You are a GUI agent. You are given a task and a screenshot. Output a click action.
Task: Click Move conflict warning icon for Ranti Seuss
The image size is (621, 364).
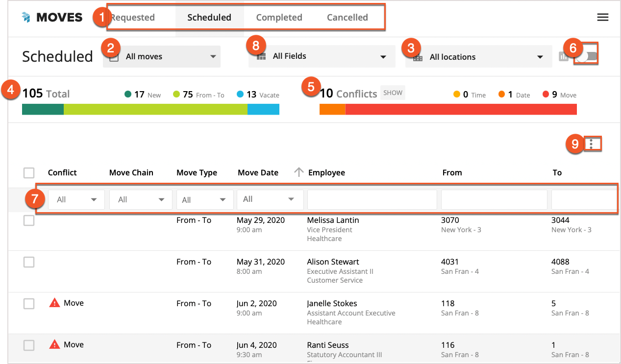coord(54,345)
